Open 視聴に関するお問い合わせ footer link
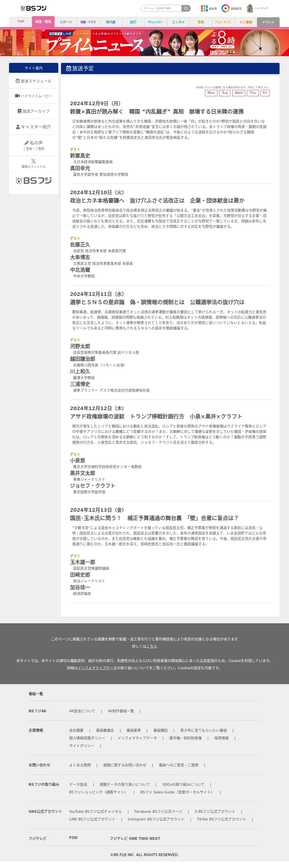The width and height of the screenshot is (289, 868). (125, 765)
